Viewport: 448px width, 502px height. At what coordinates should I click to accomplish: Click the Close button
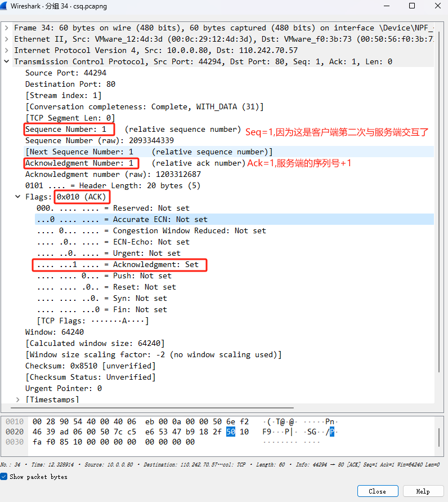click(377, 491)
